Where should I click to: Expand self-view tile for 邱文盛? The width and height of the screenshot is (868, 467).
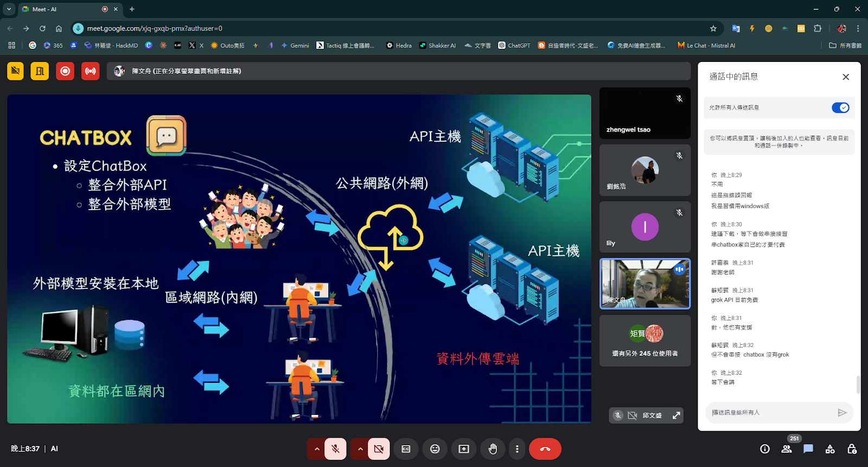(676, 415)
